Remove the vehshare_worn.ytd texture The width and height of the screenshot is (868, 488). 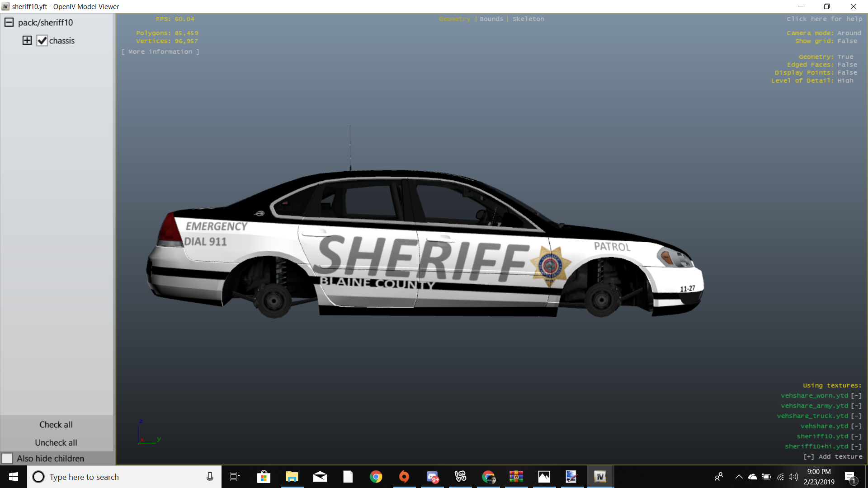pos(856,395)
